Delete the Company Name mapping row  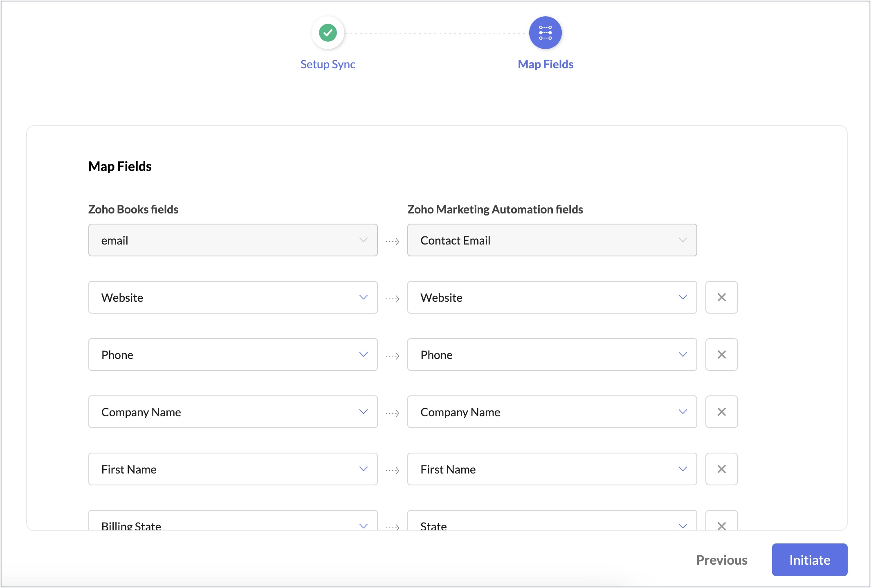point(721,412)
